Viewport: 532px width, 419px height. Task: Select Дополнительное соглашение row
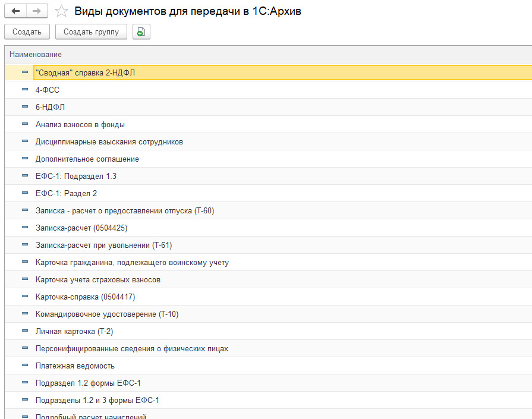pos(87,159)
